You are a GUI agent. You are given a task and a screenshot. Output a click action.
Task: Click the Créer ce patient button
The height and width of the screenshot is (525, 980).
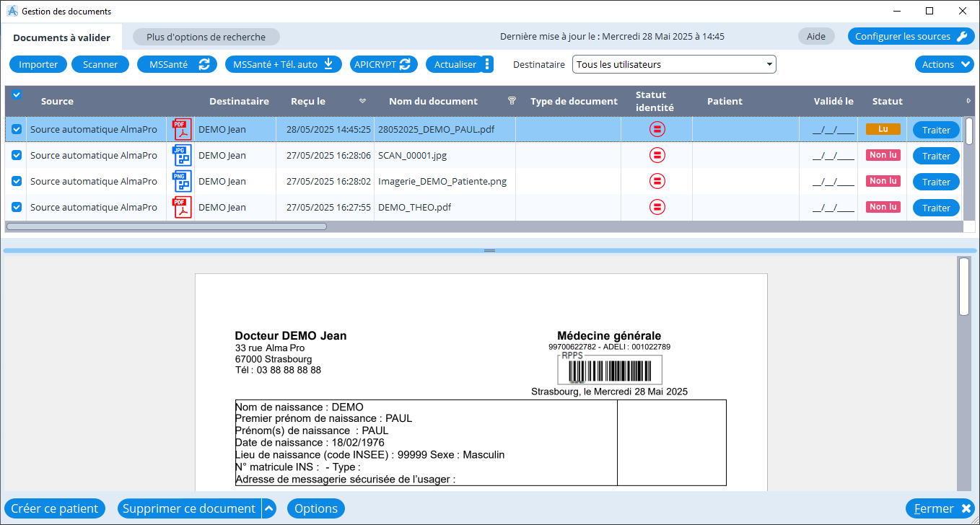(55, 509)
